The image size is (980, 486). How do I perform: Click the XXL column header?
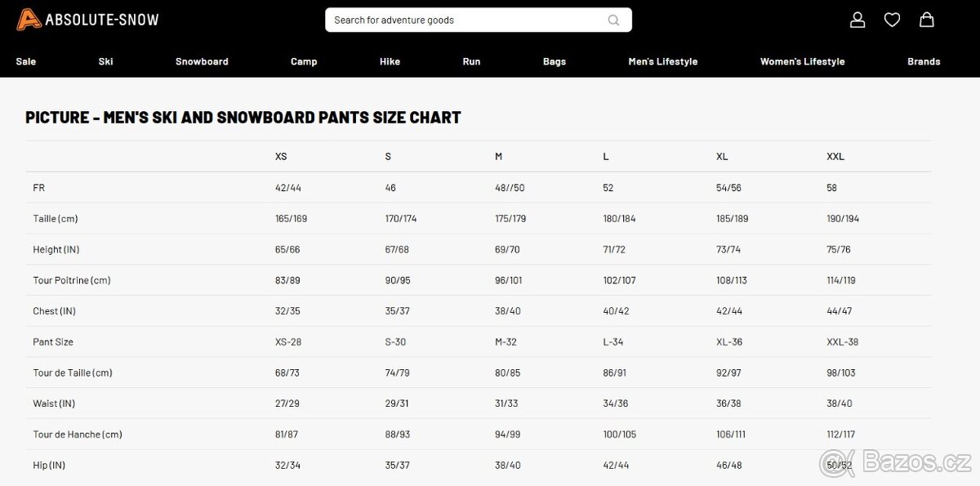pos(835,156)
